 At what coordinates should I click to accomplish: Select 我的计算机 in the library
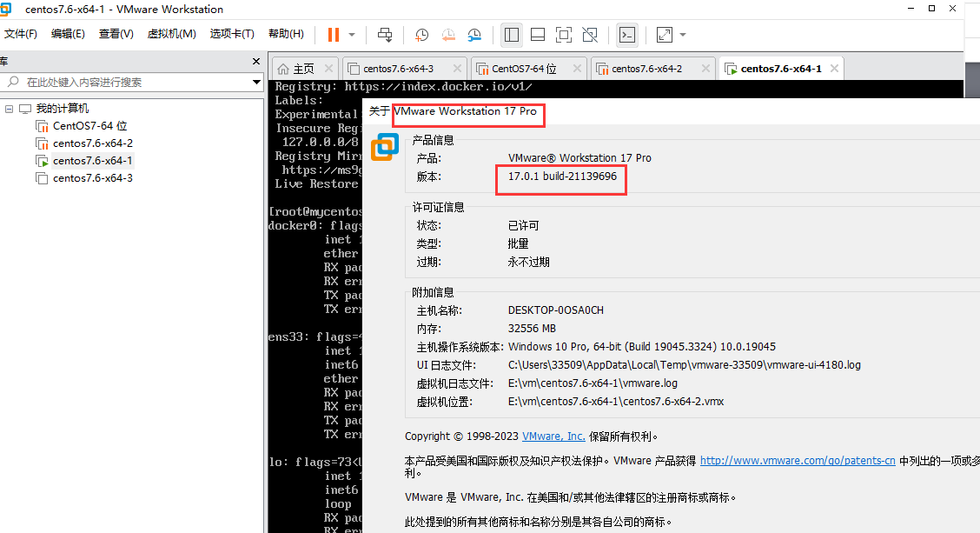coord(63,108)
